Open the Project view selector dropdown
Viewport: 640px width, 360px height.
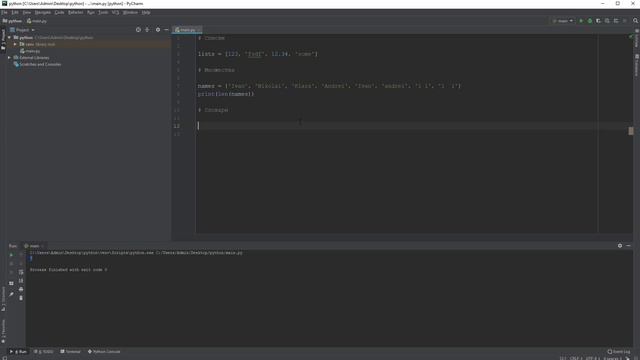[x=22, y=30]
